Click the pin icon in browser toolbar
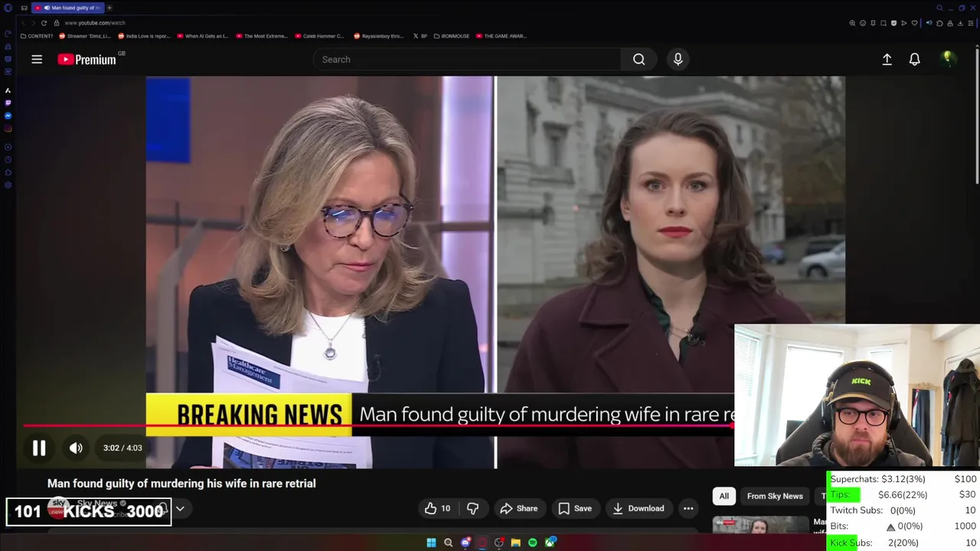980x551 pixels. click(873, 23)
